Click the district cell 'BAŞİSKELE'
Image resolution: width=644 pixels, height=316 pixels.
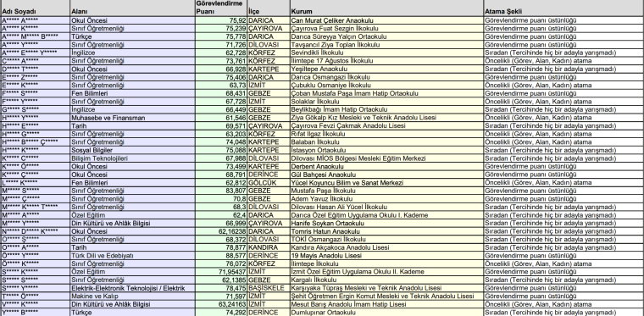coord(269,289)
